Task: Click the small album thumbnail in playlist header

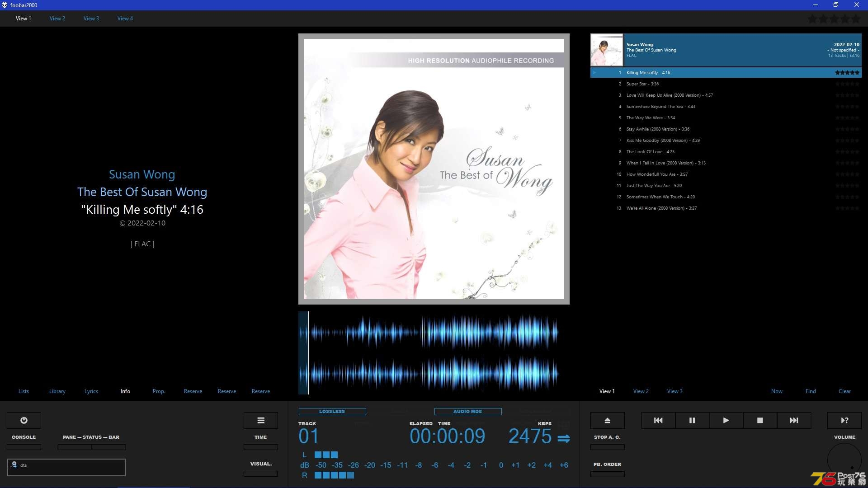Action: pos(607,50)
